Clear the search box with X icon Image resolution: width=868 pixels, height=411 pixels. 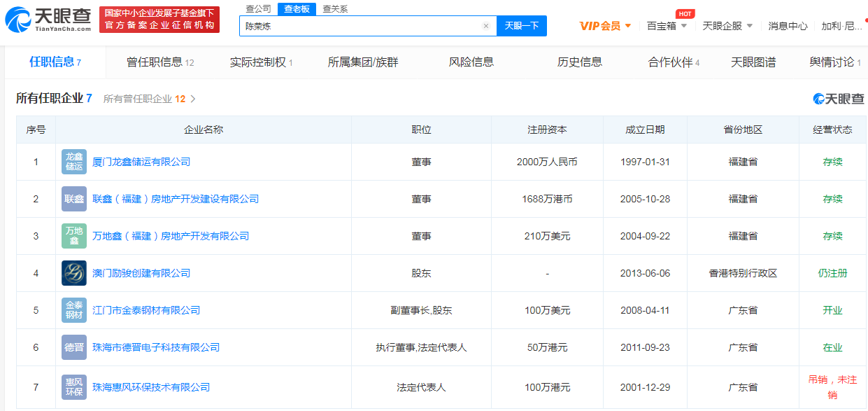486,26
